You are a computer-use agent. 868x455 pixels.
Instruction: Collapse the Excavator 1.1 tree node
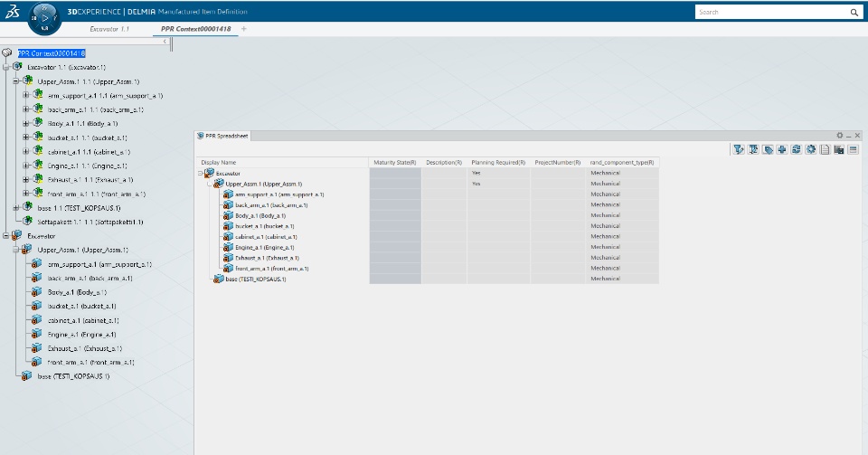point(6,67)
